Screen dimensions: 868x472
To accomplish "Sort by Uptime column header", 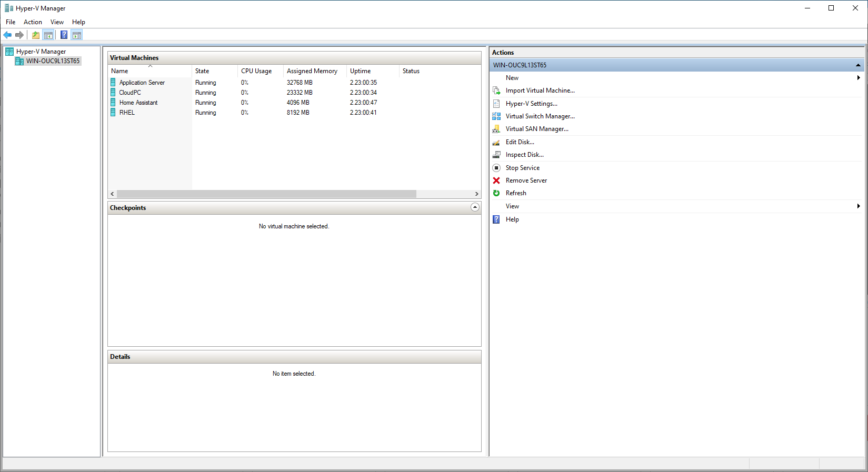I will click(x=373, y=71).
